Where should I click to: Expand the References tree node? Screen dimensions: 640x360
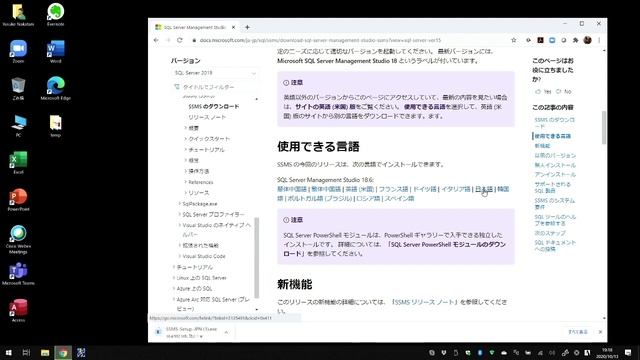point(185,182)
